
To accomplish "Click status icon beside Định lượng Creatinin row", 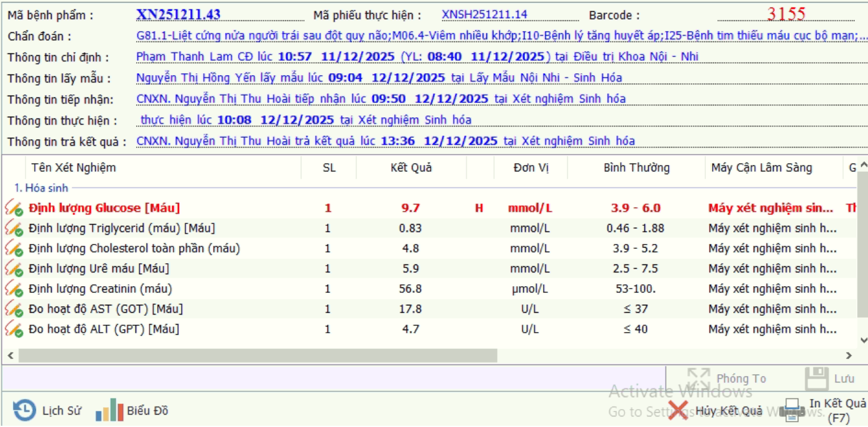I will (14, 289).
